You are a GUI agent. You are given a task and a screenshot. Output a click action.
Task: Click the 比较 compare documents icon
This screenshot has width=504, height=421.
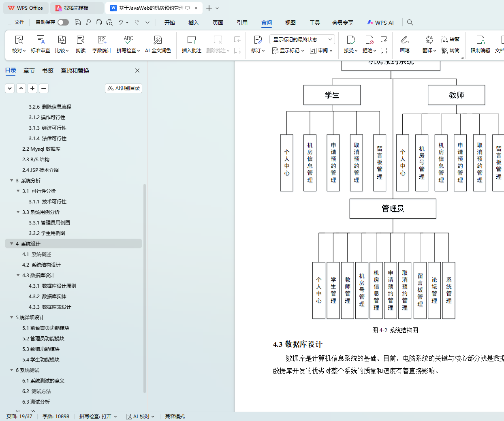(62, 40)
